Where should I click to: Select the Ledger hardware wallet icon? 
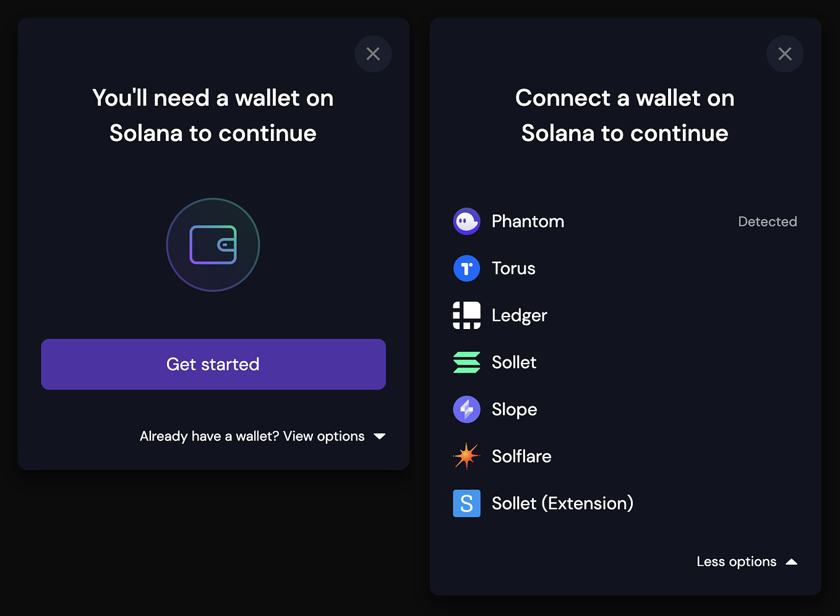(x=466, y=315)
